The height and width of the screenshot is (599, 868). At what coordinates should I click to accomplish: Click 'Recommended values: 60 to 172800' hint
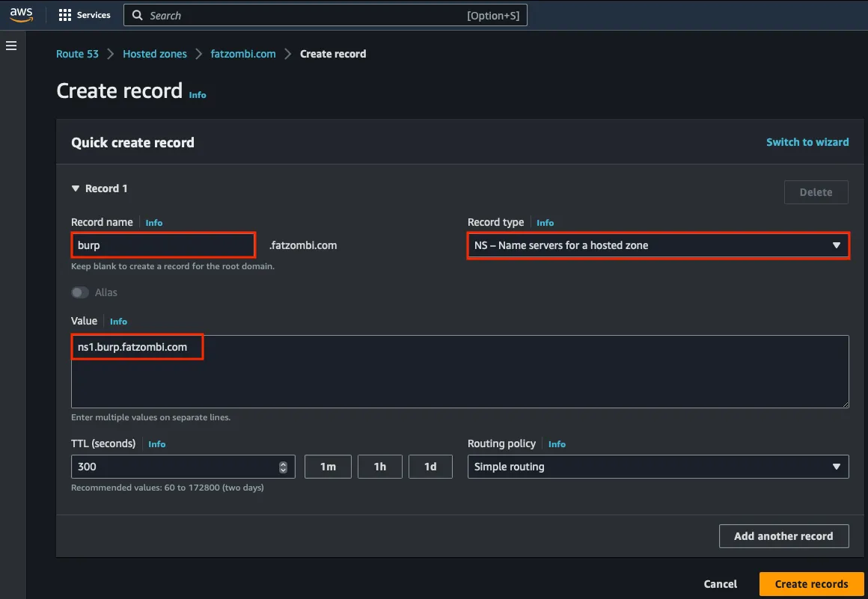pos(167,488)
